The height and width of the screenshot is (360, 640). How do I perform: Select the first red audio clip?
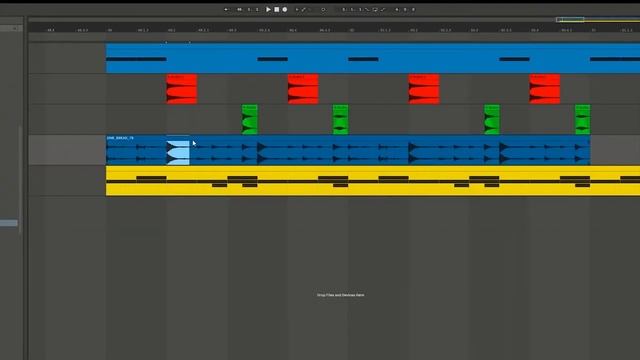(182, 89)
